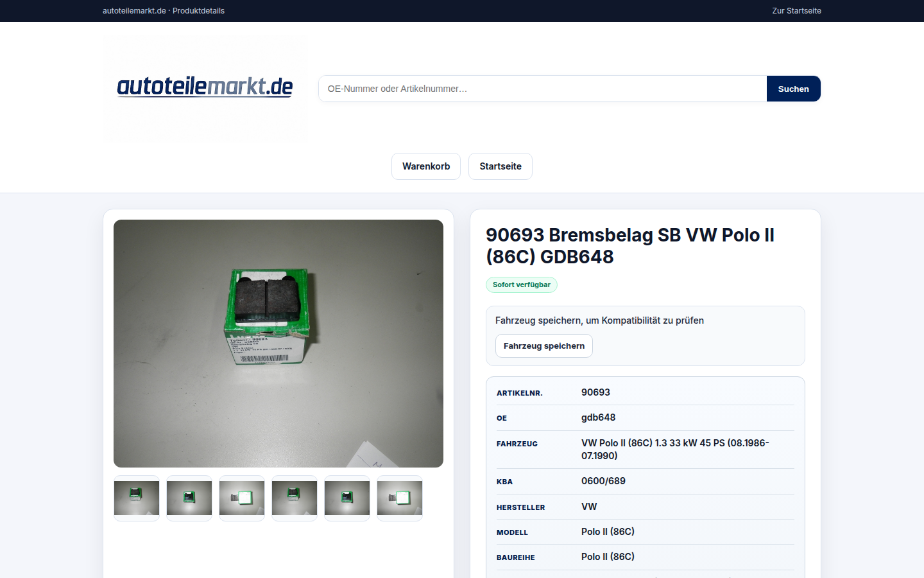924x578 pixels.
Task: Select the second product thumbnail
Action: [189, 498]
